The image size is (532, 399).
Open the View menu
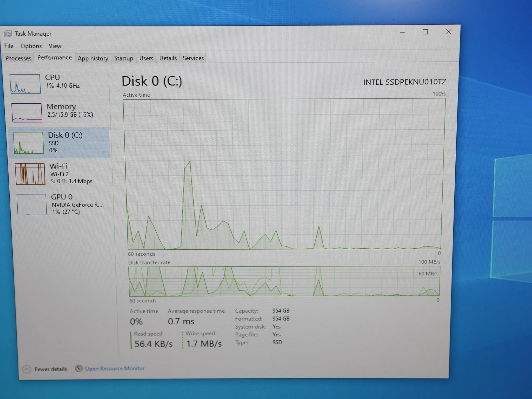tap(55, 46)
